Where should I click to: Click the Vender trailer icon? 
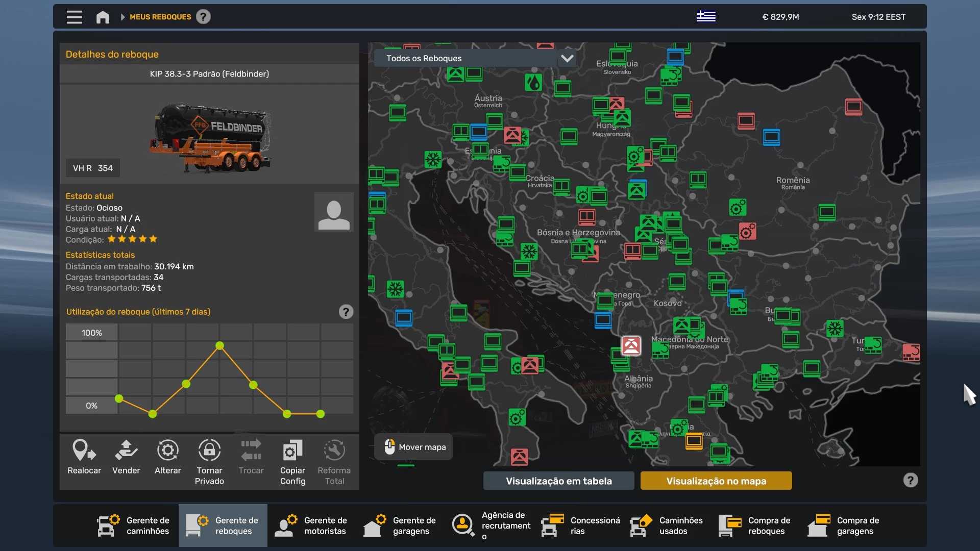coord(126,451)
